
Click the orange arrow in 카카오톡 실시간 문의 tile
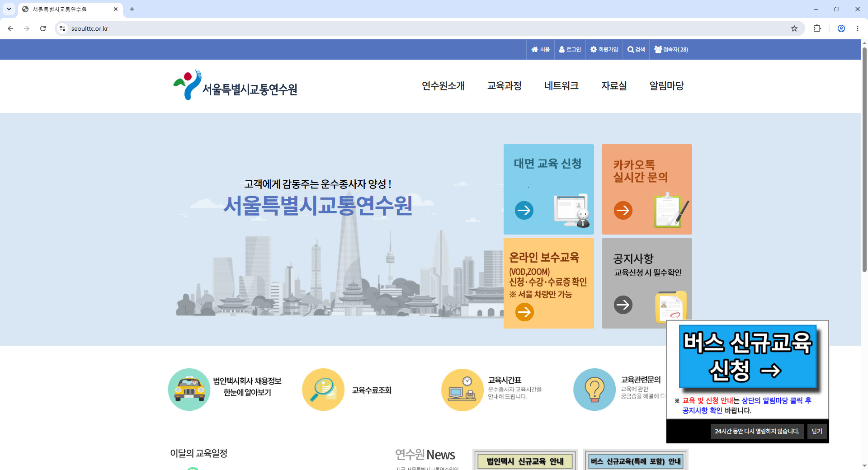623,210
